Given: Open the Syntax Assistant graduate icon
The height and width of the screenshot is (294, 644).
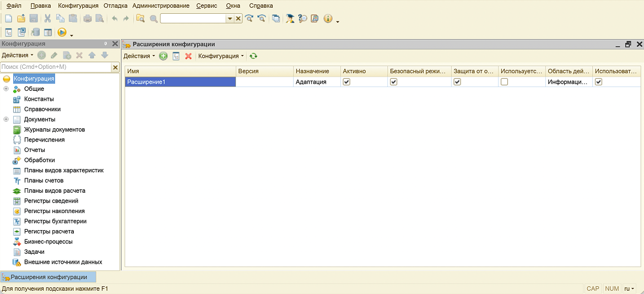Looking at the screenshot, I should coord(290,19).
